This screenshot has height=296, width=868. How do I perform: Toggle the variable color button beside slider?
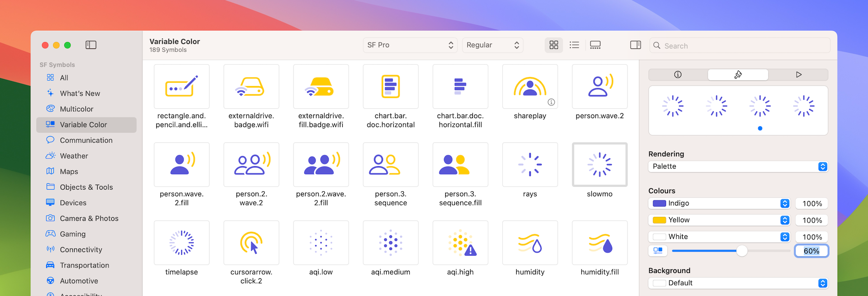pos(658,251)
